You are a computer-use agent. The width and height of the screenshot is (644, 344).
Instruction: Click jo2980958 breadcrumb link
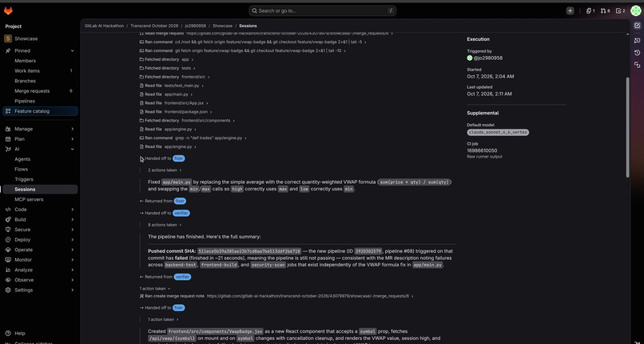click(x=195, y=26)
